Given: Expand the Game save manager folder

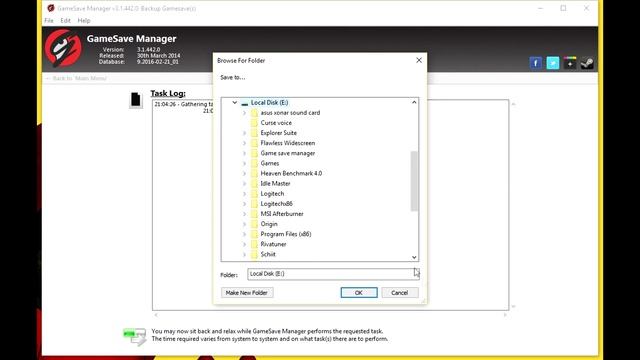Looking at the screenshot, I should [244, 153].
